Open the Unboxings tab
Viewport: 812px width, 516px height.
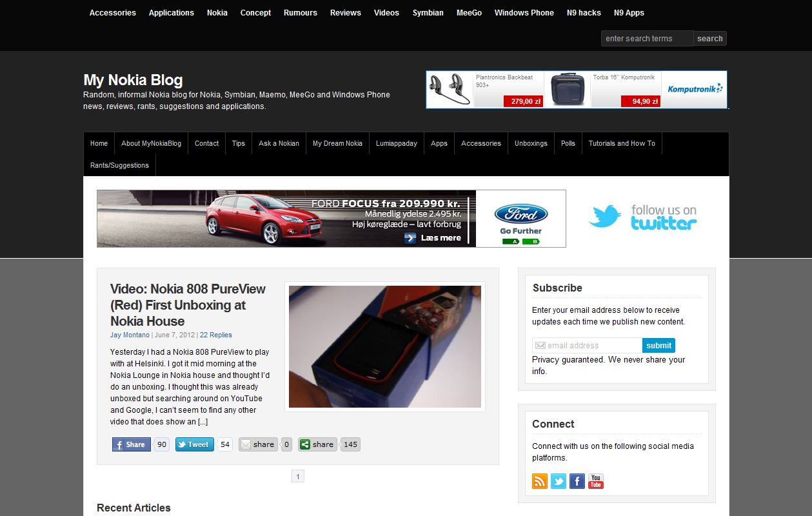531,143
